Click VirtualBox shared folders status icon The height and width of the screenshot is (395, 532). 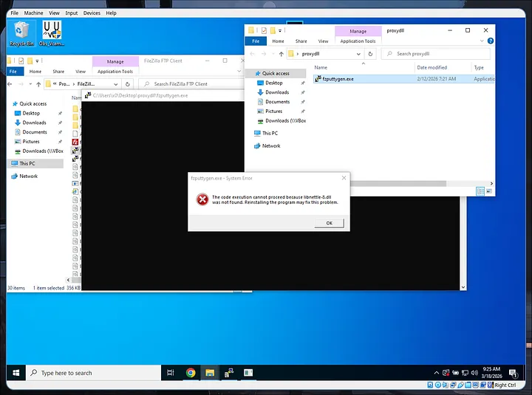pos(468,385)
